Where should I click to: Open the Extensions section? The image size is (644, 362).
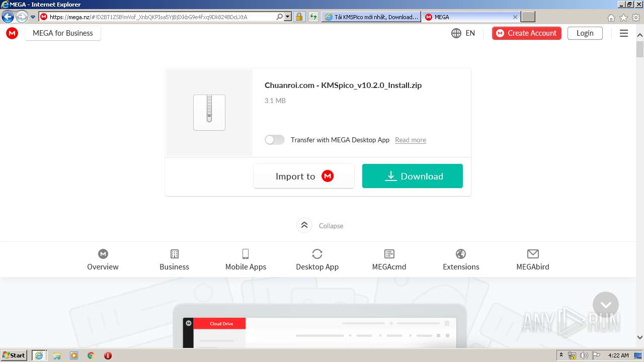tap(461, 260)
